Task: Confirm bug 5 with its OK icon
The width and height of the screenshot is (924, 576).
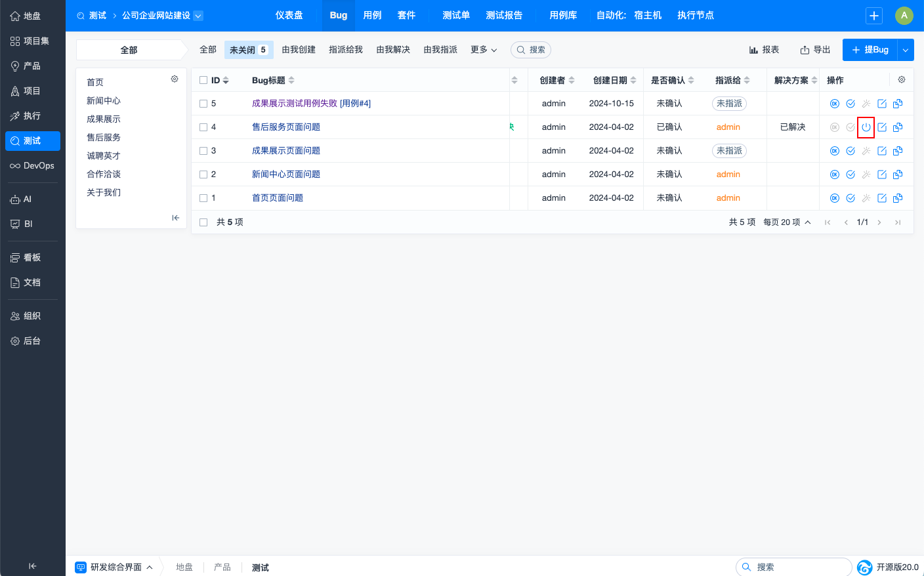Action: (835, 104)
